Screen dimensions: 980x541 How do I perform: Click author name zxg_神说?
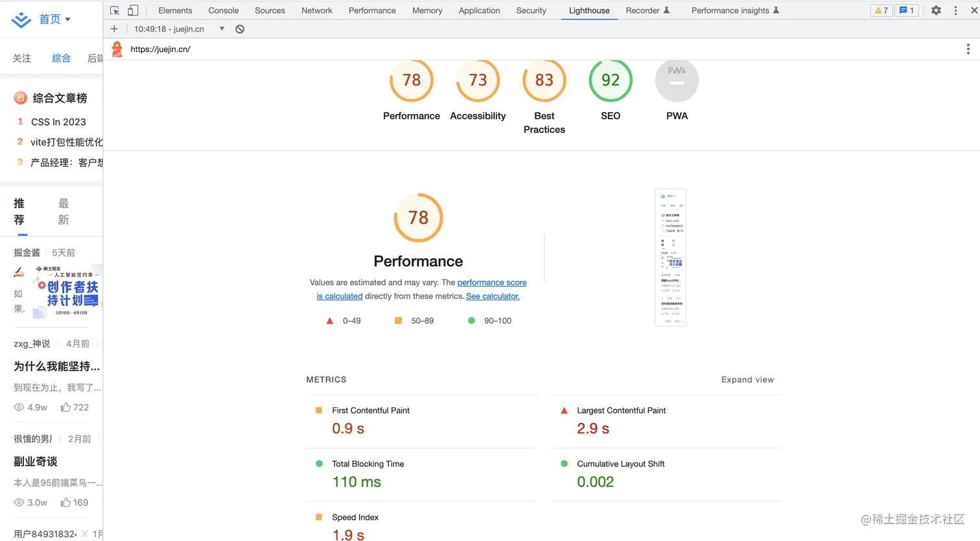pyautogui.click(x=32, y=344)
